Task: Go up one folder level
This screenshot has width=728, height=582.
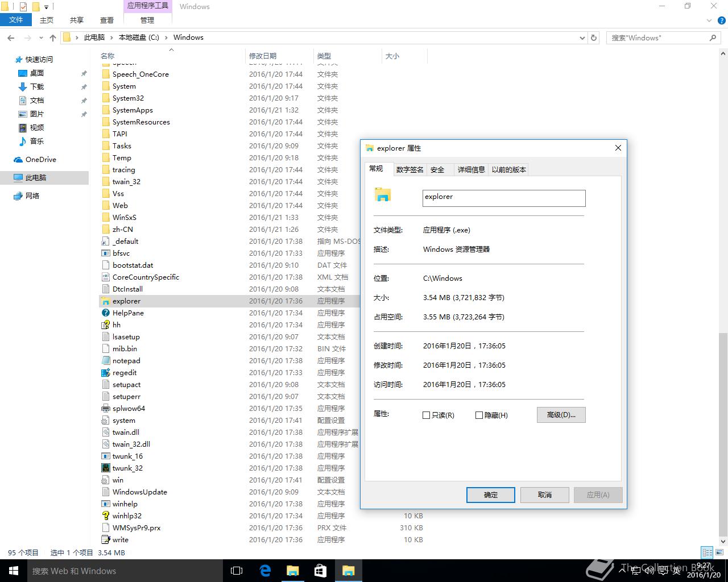Action: pos(52,38)
